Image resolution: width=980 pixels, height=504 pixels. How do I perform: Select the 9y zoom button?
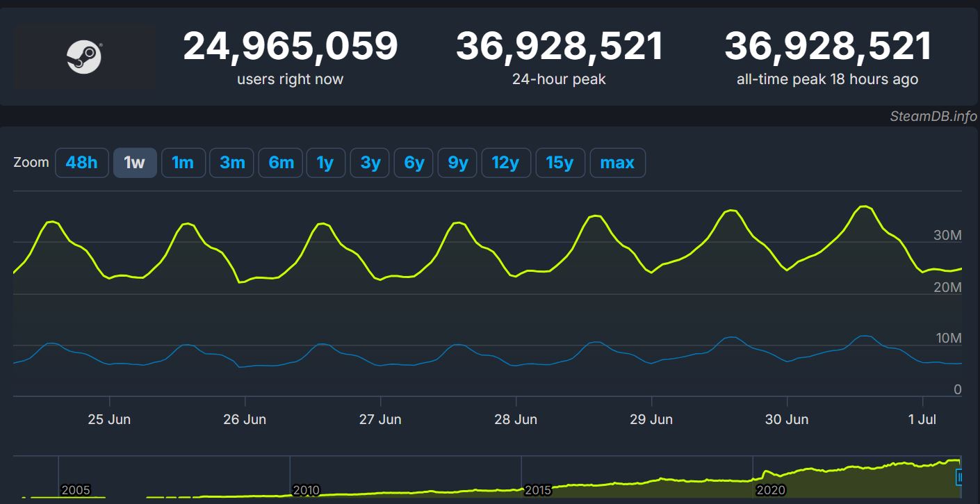coord(458,163)
